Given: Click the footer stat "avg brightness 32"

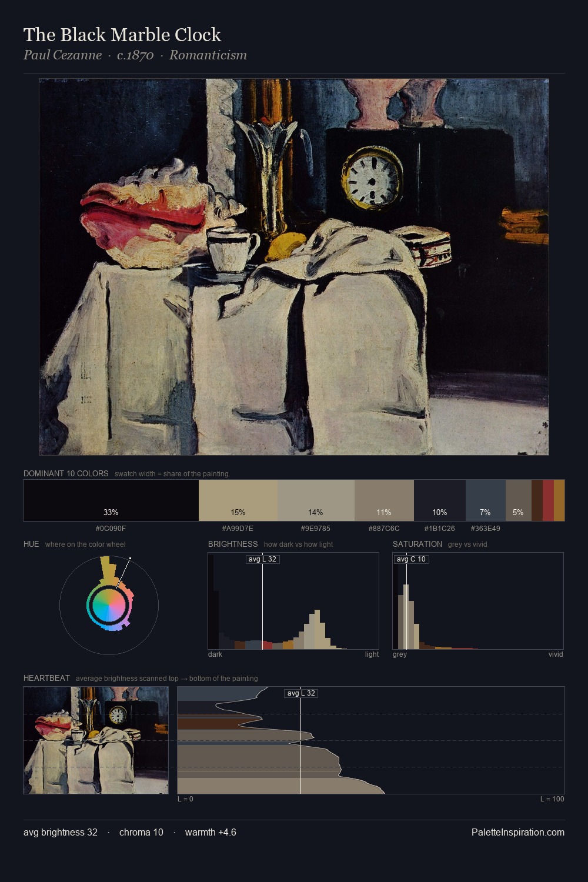Looking at the screenshot, I should point(61,833).
